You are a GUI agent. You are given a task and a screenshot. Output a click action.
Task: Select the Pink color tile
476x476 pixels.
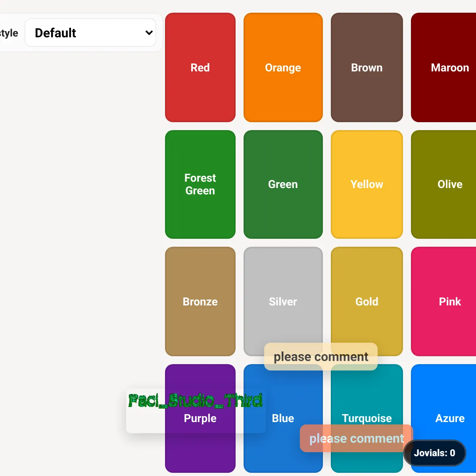[x=444, y=301]
